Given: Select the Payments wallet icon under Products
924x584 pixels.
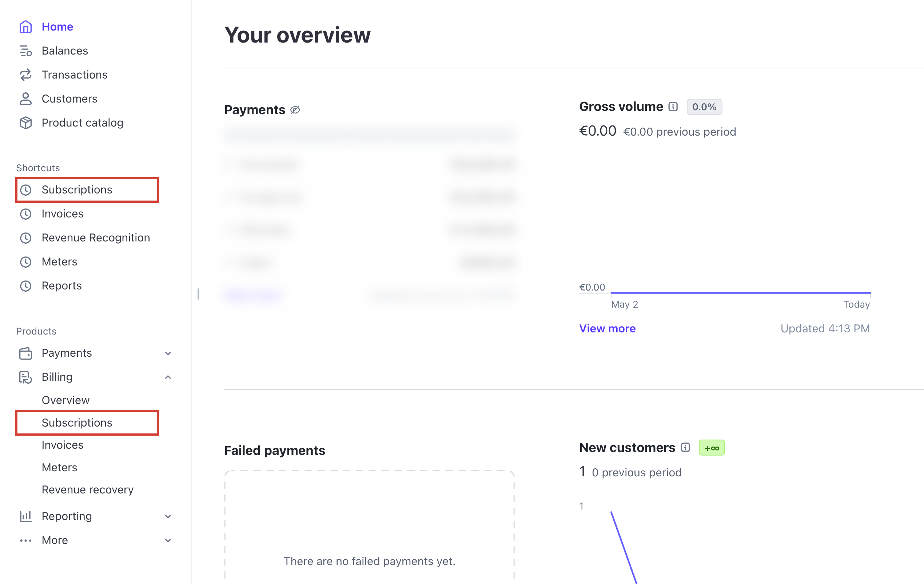Looking at the screenshot, I should pyautogui.click(x=25, y=353).
